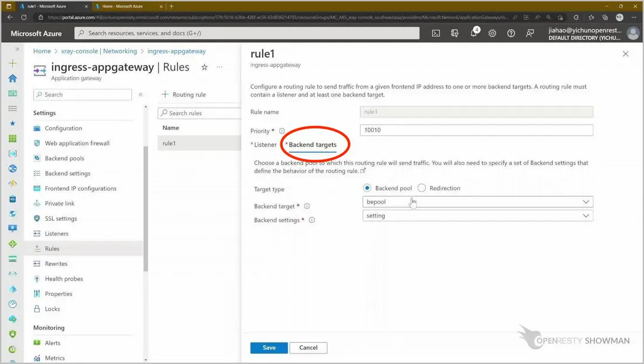Click the Create a resource plus icon
Screen dimensions: 644x364
(13, 63)
